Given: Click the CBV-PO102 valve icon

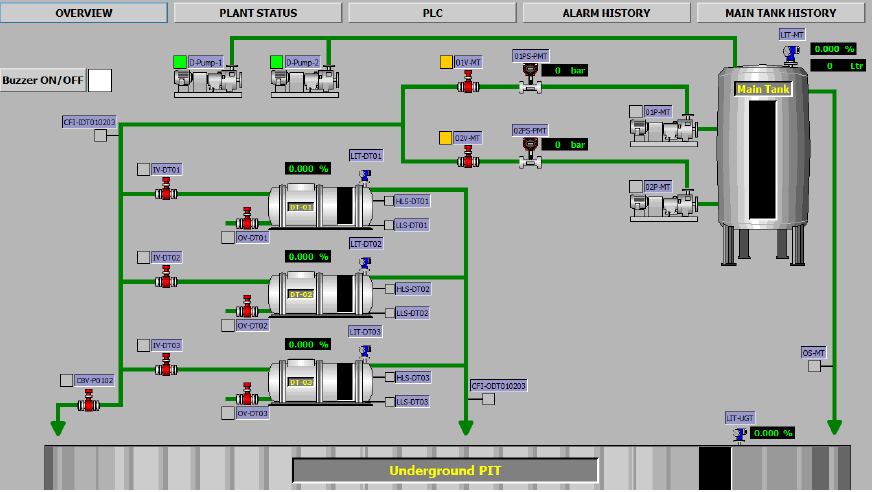Looking at the screenshot, I should pos(89,403).
